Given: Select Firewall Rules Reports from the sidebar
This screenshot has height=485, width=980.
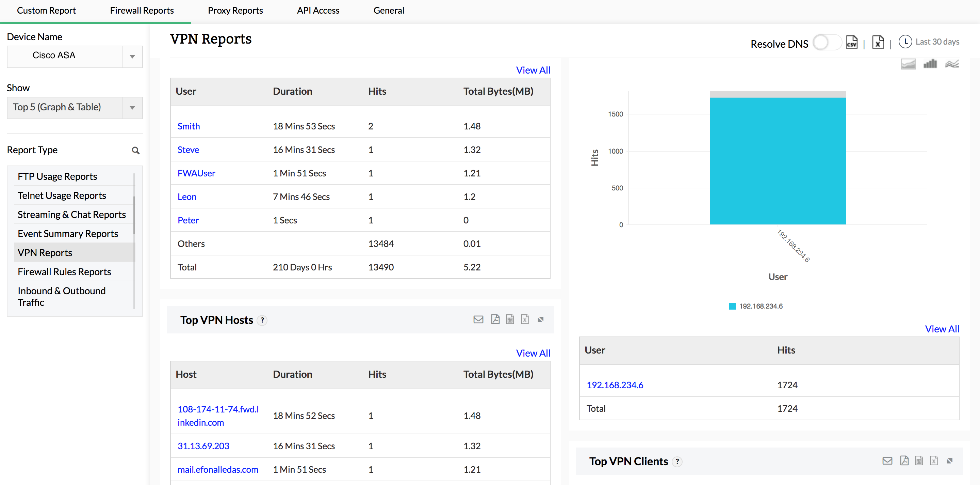Looking at the screenshot, I should [x=64, y=272].
